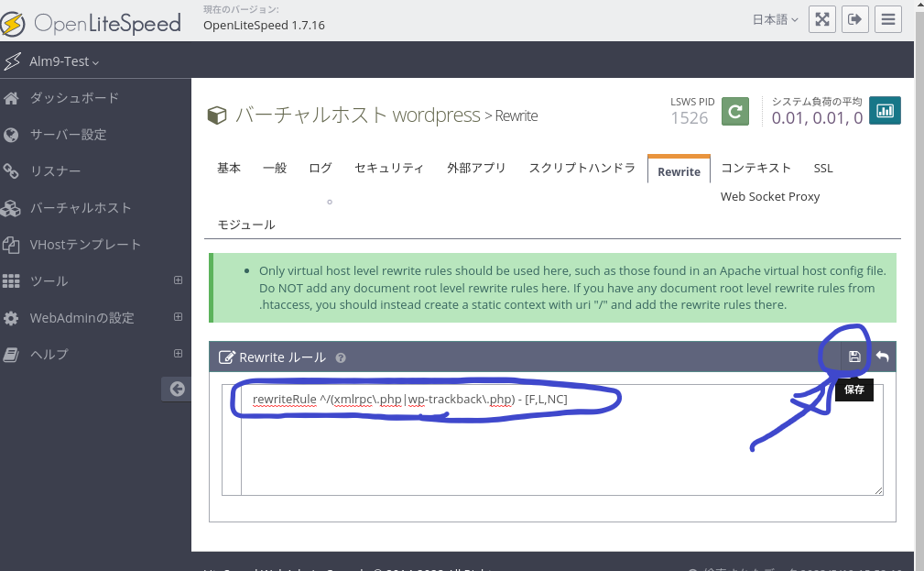This screenshot has width=924, height=571.
Task: Expand the WebAdminの設定 submenu plus icon
Action: pos(178,317)
